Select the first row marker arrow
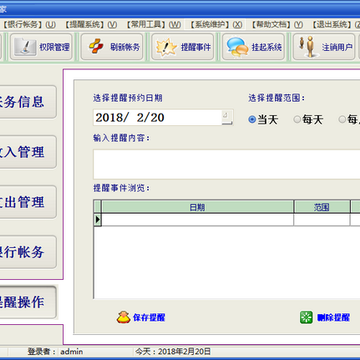Image resolution: width=360 pixels, height=360 pixels. pyautogui.click(x=97, y=220)
